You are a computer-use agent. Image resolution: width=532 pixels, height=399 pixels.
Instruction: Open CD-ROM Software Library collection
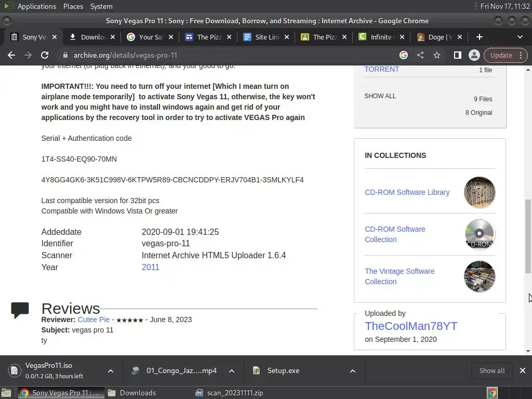pyautogui.click(x=407, y=192)
